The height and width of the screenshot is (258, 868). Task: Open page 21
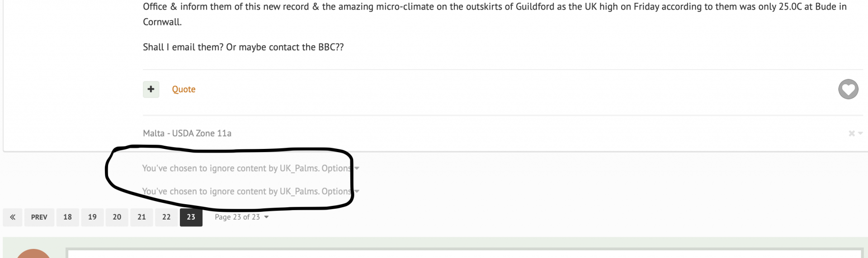point(142,217)
